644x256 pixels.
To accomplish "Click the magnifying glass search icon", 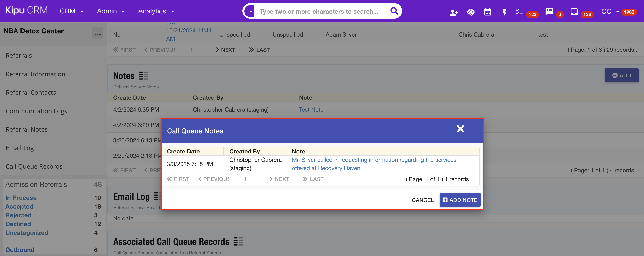I will point(394,11).
